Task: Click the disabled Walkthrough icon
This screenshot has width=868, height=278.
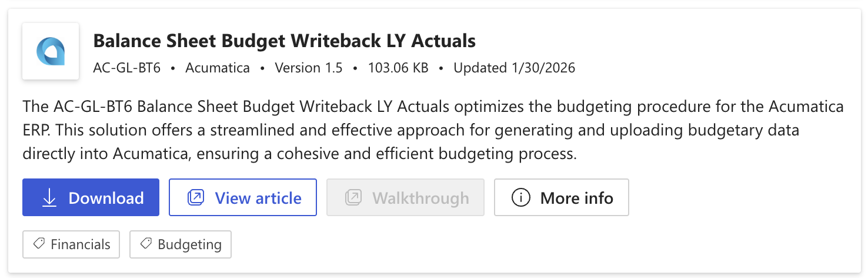Action: (x=353, y=198)
